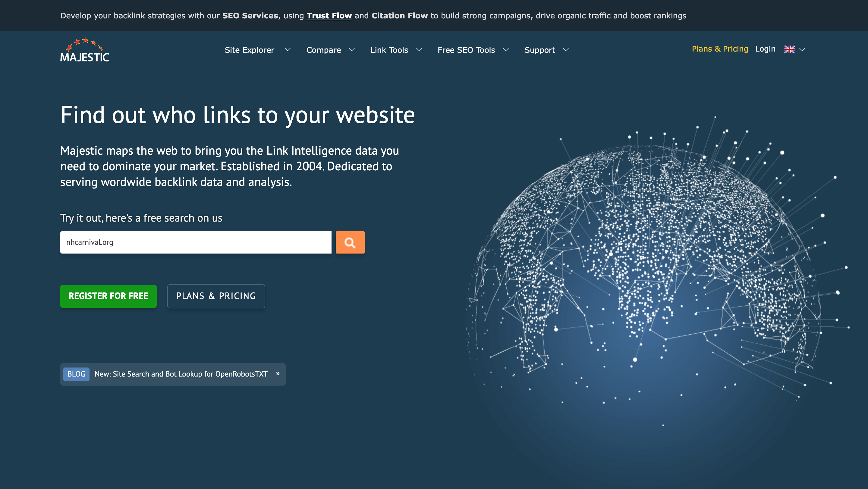
Task: Click the UK flag language icon
Action: [x=789, y=49]
